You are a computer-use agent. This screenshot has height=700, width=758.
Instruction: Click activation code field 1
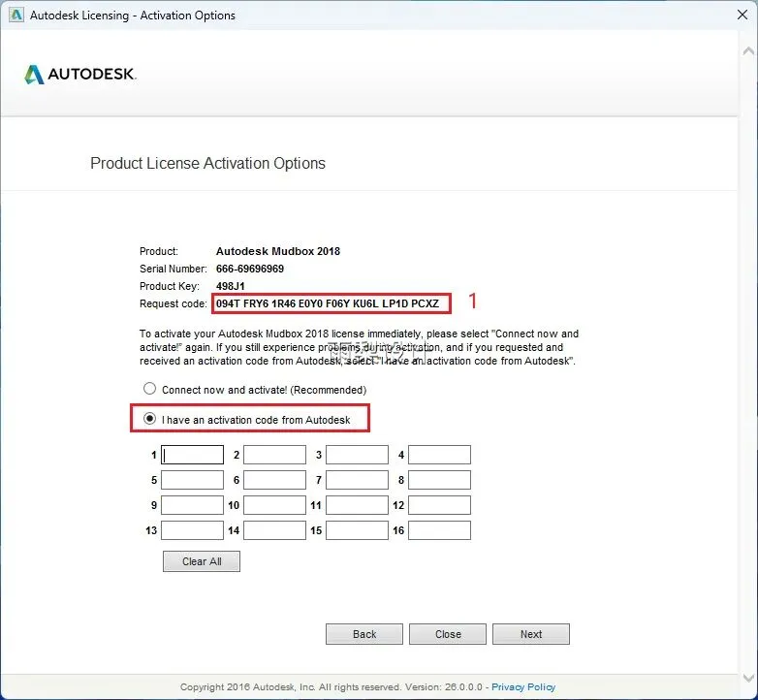[x=192, y=455]
